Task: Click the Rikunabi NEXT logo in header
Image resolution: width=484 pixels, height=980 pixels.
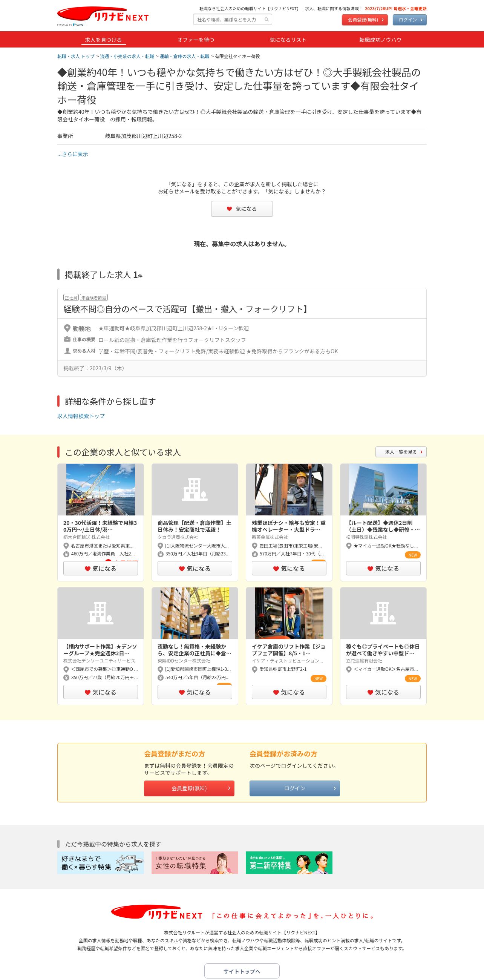Action: point(103,16)
